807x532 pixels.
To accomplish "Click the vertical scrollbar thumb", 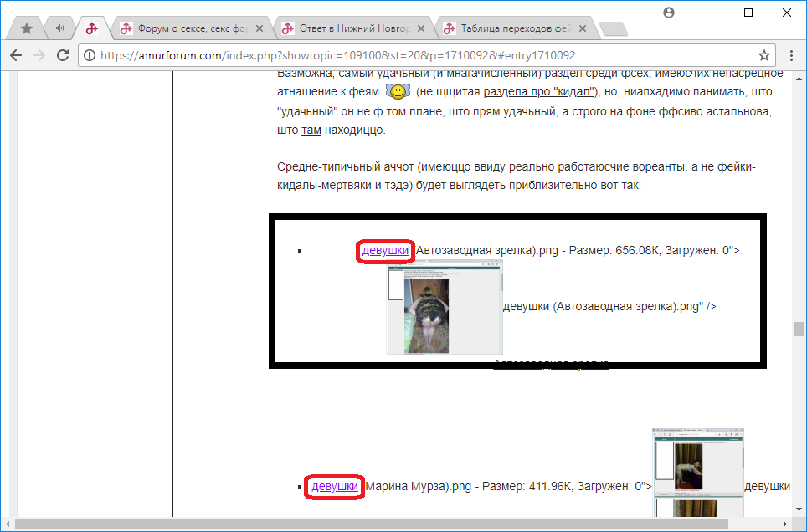I will (x=799, y=330).
